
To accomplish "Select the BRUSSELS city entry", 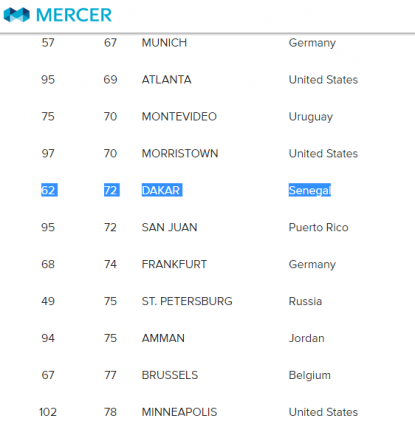I will (x=170, y=375).
